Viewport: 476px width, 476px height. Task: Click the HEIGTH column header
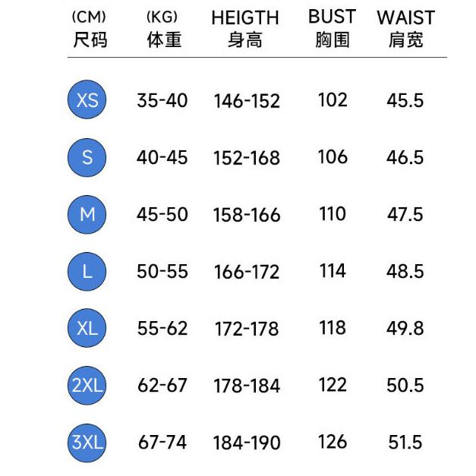click(x=245, y=18)
